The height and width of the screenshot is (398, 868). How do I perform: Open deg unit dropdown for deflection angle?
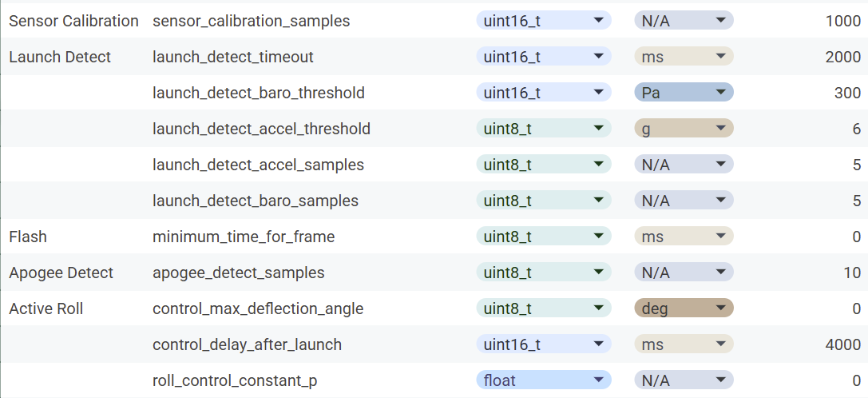point(684,308)
